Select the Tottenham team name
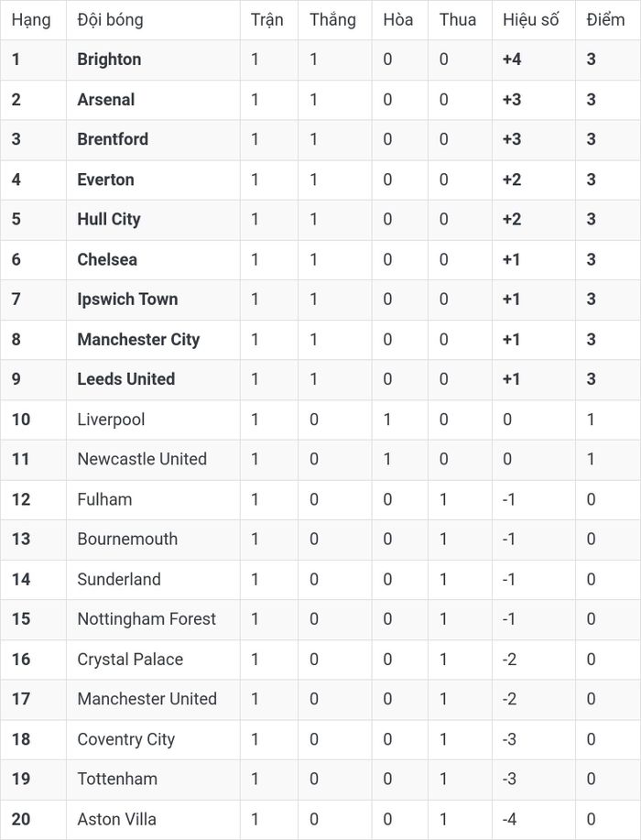The height and width of the screenshot is (840, 641). 117,779
